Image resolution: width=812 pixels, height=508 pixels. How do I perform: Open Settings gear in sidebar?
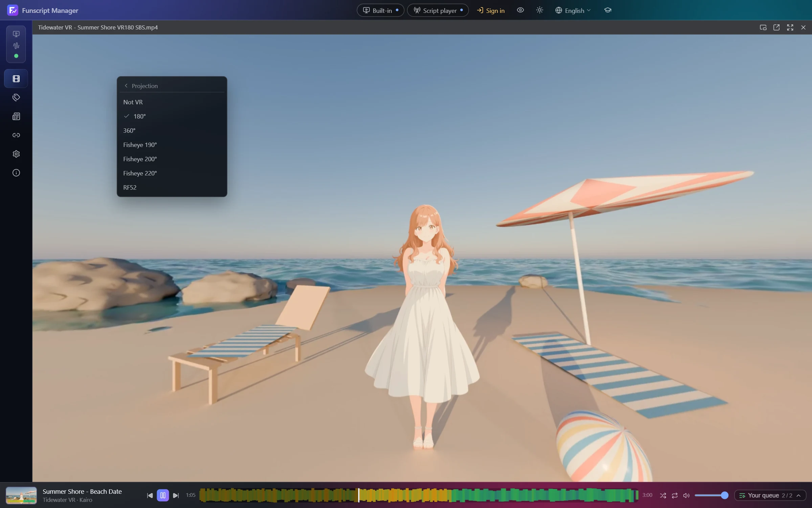coord(16,154)
